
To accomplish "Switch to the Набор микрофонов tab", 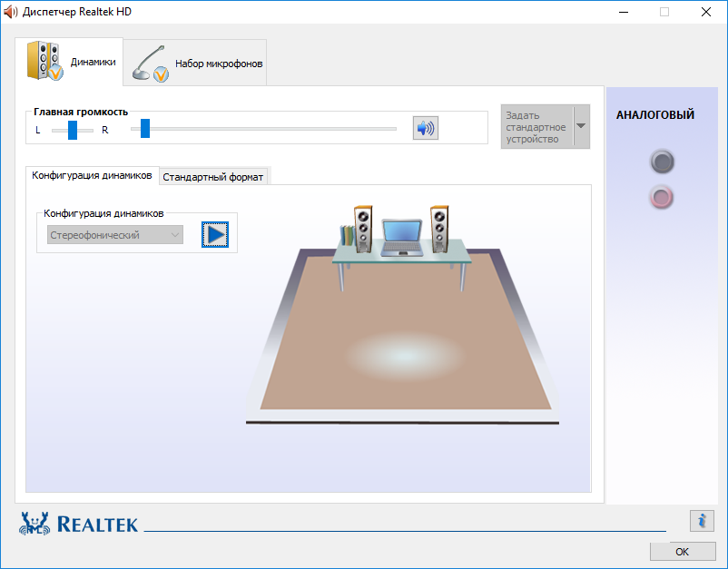I will pos(195,64).
